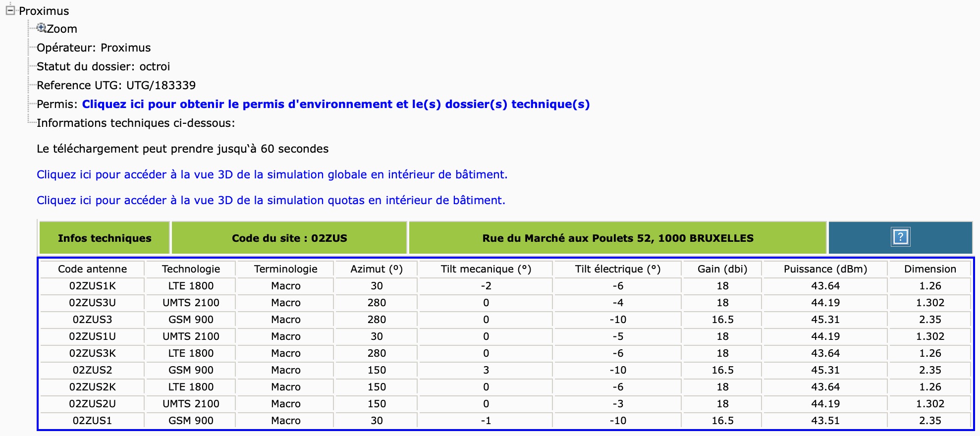Viewport: 980px width, 436px height.
Task: Click the Tilt mecanique (°) column header
Action: (486, 269)
